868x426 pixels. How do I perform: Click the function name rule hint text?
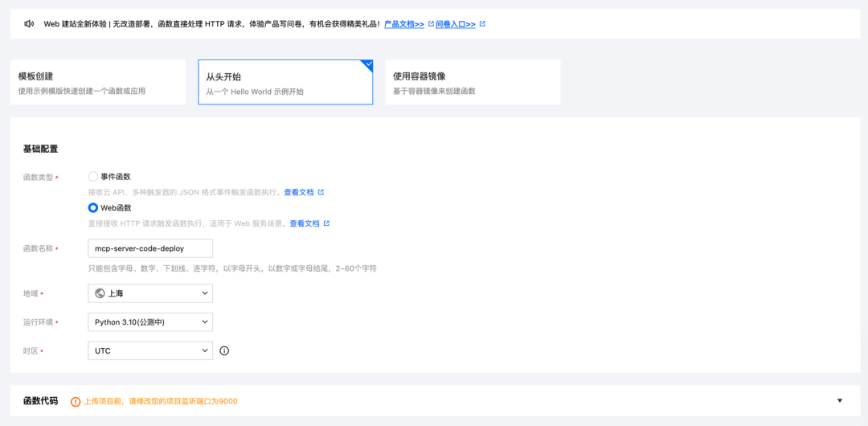(232, 268)
